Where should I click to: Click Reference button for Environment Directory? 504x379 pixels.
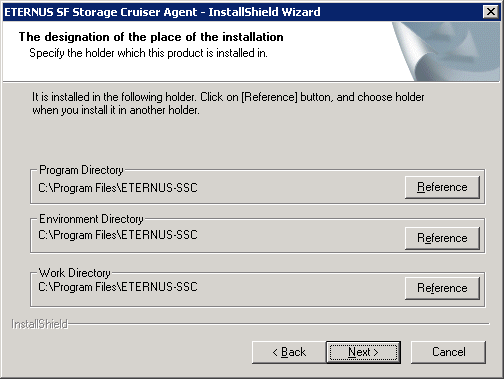coord(442,238)
